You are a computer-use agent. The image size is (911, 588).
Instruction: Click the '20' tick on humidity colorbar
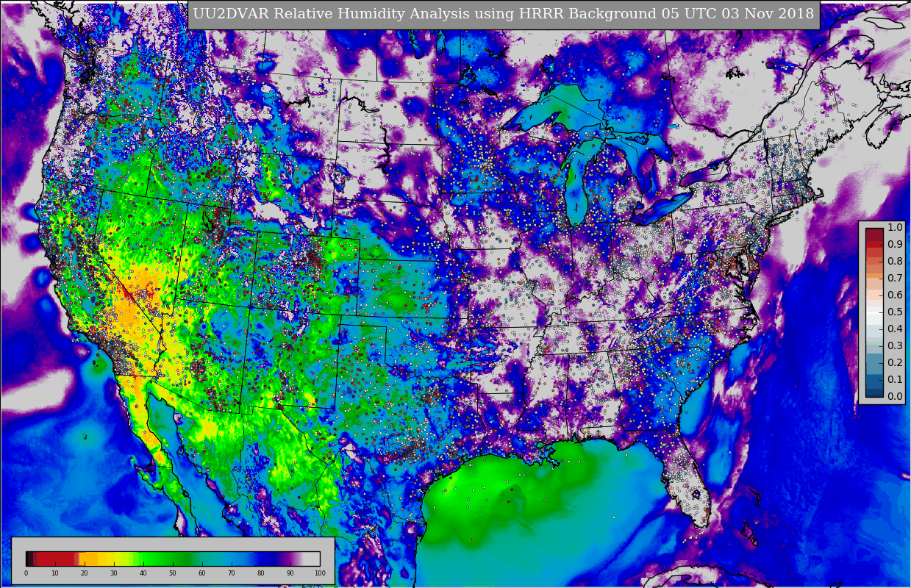[85, 573]
